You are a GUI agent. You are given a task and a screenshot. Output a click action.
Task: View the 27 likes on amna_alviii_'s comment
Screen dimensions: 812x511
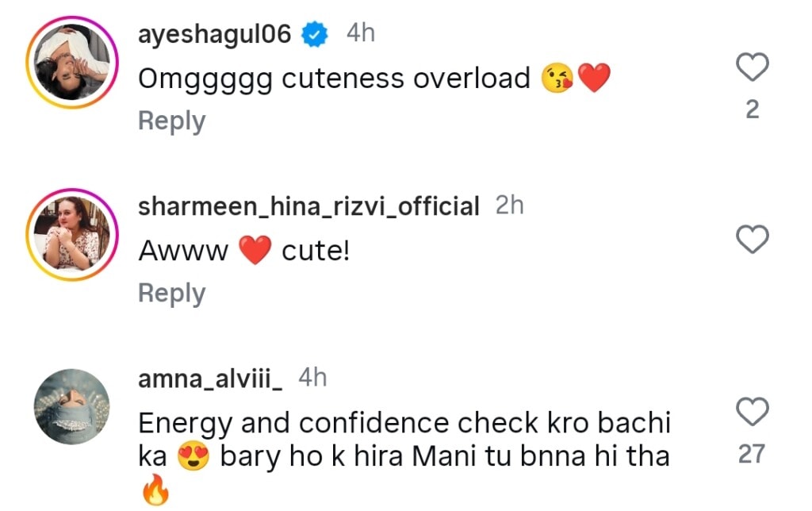[x=753, y=454]
